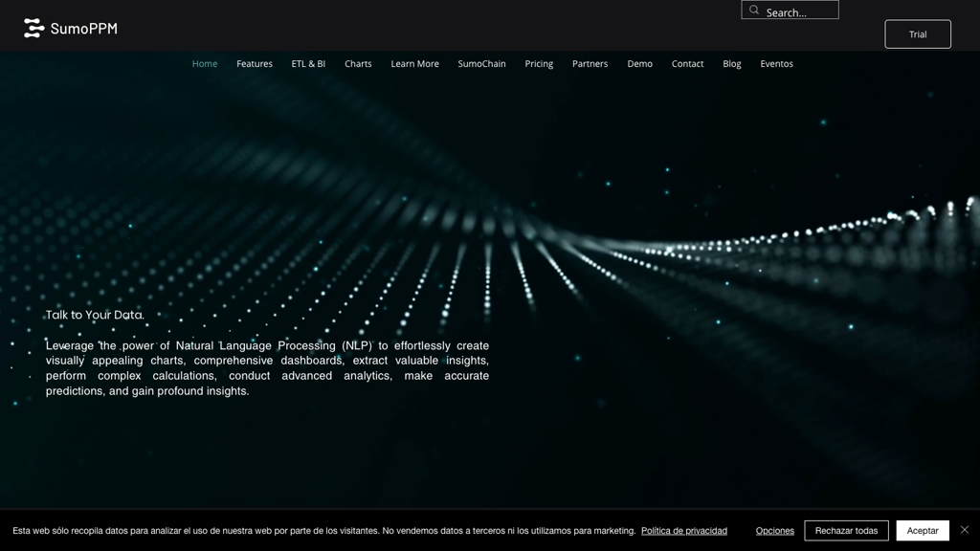The height and width of the screenshot is (551, 980).
Task: Go to the Contact page
Action: (x=687, y=64)
